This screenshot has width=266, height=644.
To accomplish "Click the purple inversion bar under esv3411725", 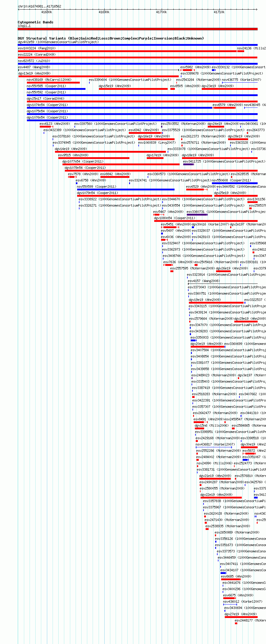I will tap(188, 164).
